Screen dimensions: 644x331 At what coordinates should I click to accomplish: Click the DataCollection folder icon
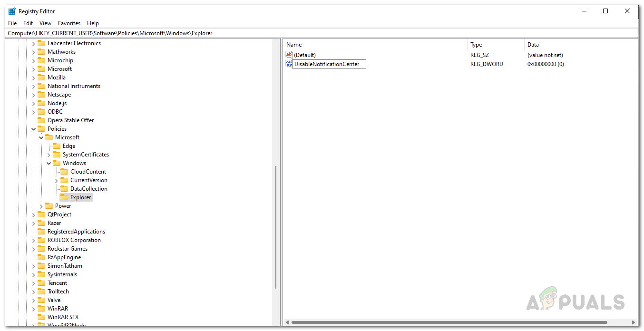[x=64, y=189]
